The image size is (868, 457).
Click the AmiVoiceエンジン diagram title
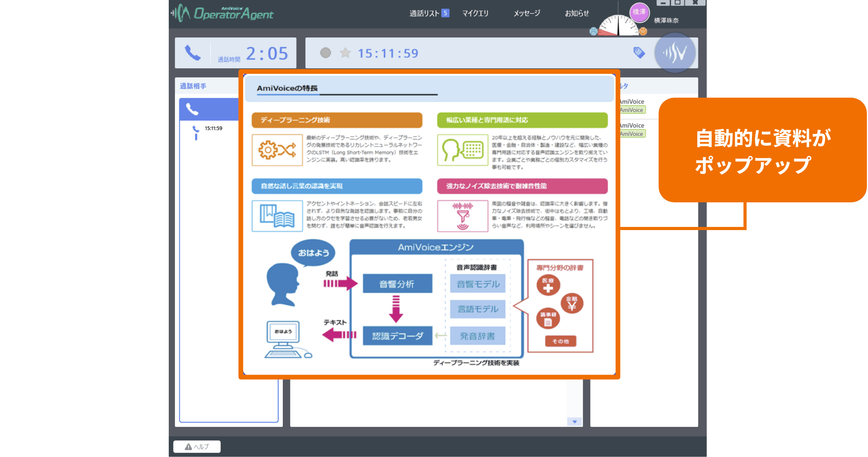tap(436, 247)
